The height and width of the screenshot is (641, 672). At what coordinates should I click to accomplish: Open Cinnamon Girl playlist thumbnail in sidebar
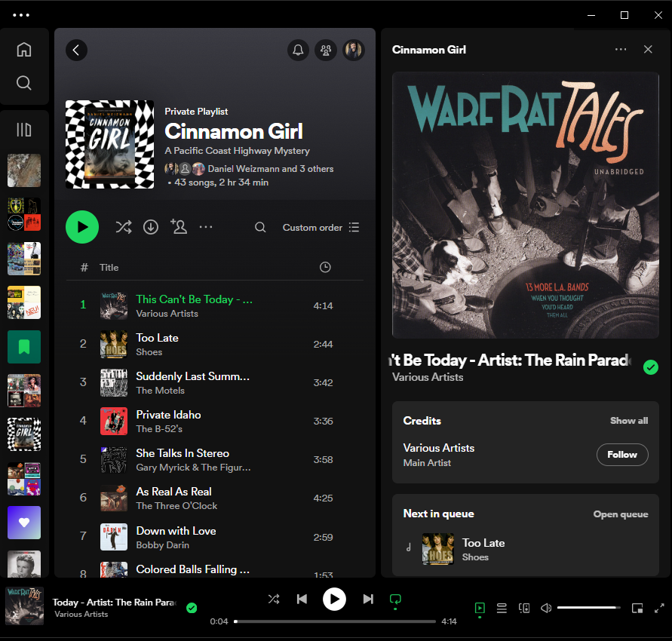point(24,434)
